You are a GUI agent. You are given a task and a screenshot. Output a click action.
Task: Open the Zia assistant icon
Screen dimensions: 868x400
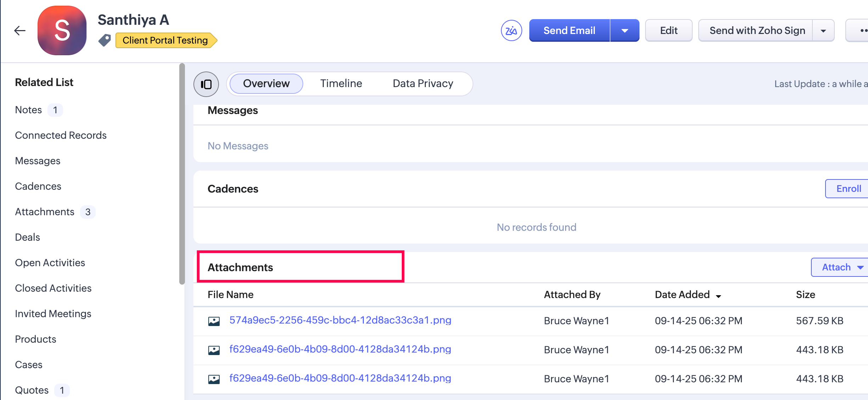point(511,31)
